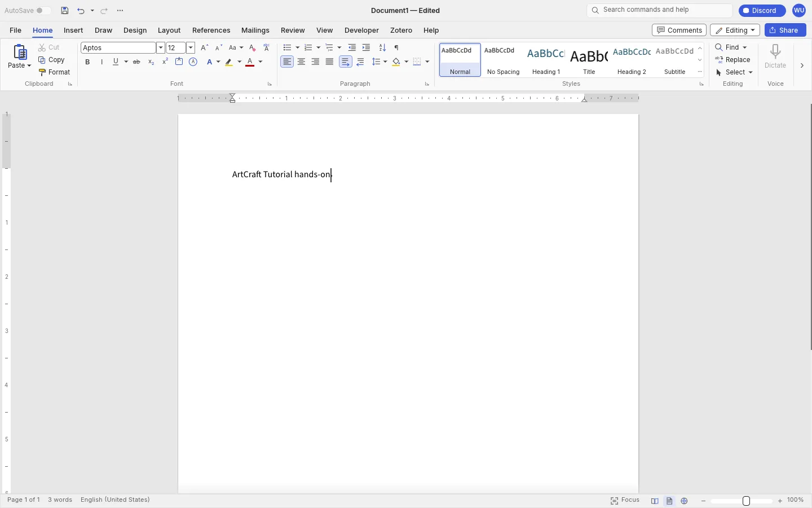812x508 pixels.
Task: Click the Share button
Action: (785, 30)
